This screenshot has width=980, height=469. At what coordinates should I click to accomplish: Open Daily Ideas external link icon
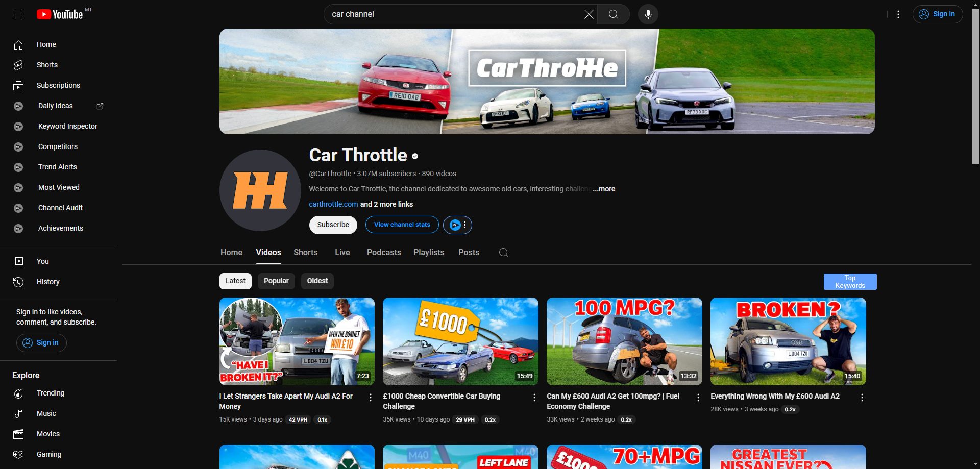click(x=100, y=106)
